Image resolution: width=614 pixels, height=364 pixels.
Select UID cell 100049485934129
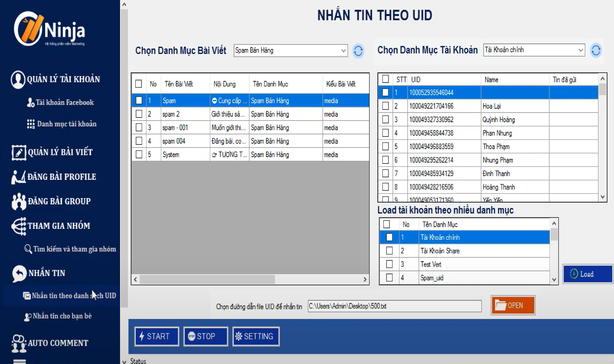[444, 173]
